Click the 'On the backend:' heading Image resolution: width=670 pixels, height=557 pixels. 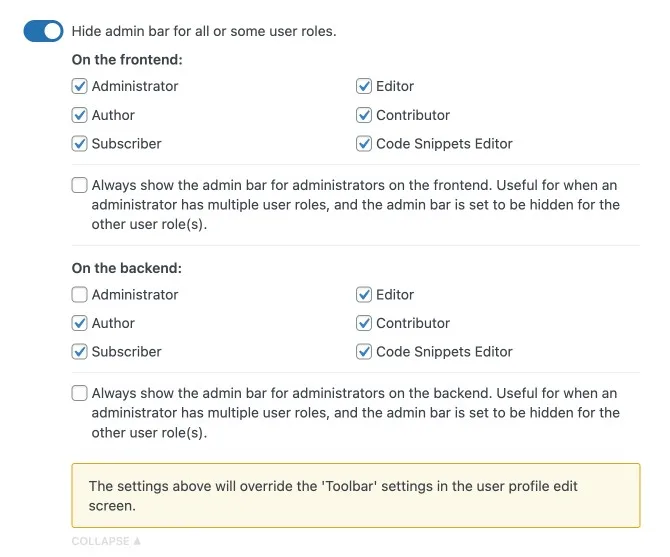[126, 268]
